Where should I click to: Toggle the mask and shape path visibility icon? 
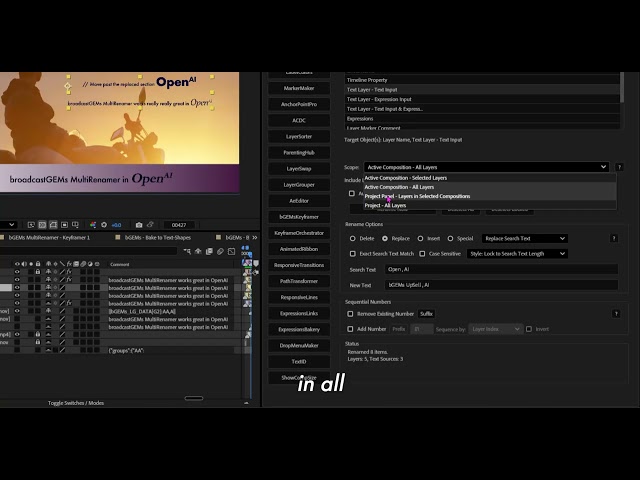click(x=53, y=225)
